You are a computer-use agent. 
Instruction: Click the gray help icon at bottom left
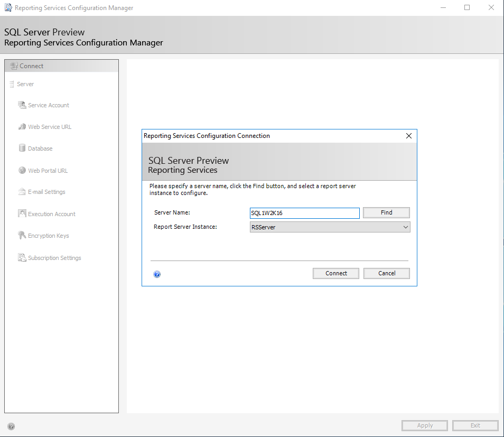click(x=11, y=426)
